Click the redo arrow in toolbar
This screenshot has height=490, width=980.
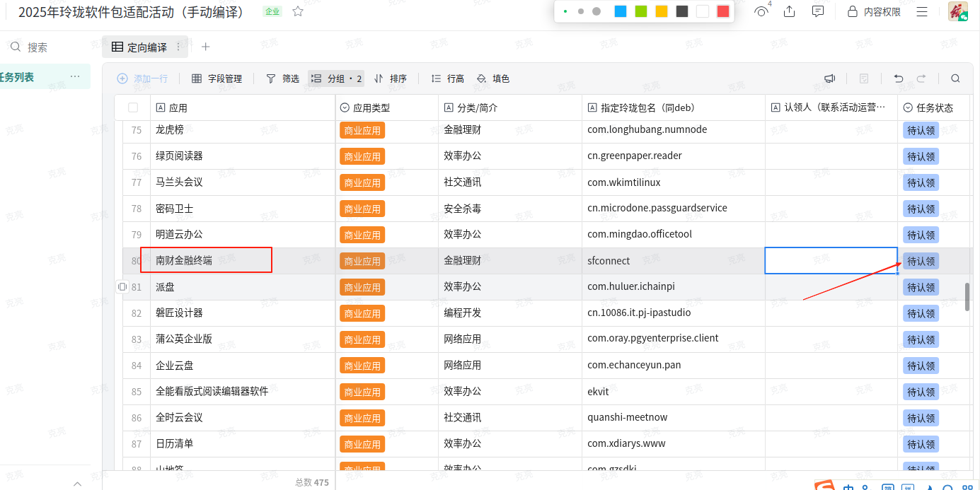(x=921, y=78)
